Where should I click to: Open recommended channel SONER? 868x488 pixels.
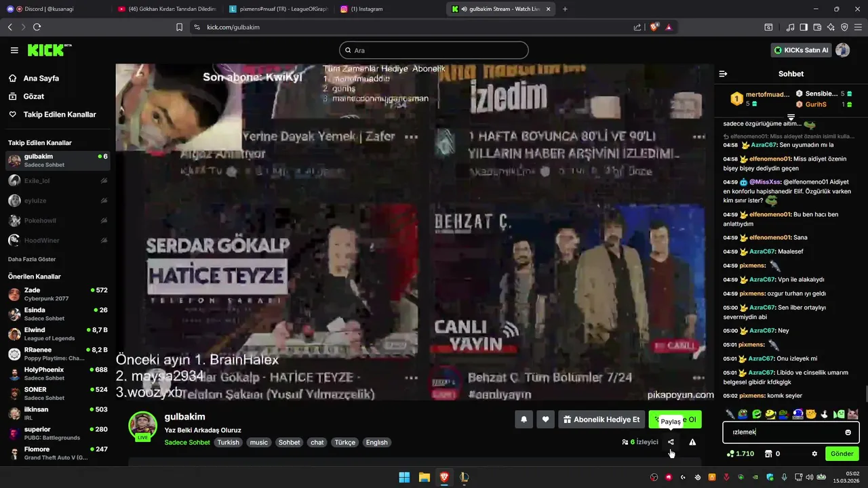pyautogui.click(x=58, y=394)
